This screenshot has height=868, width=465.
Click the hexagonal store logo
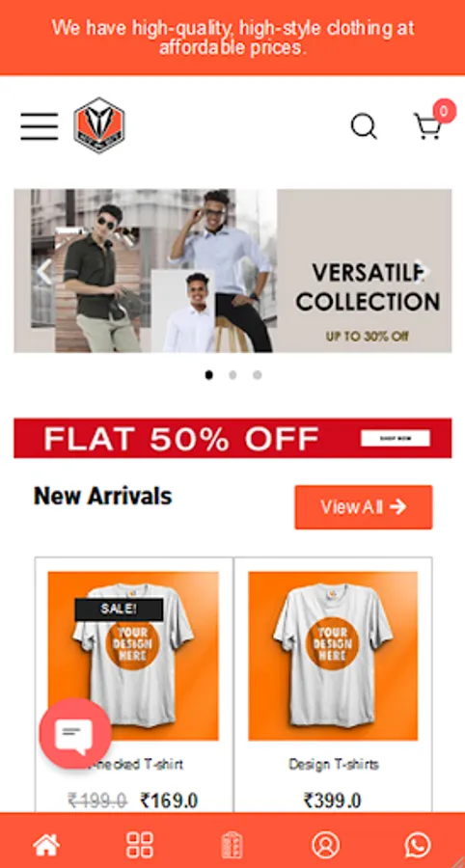(99, 125)
